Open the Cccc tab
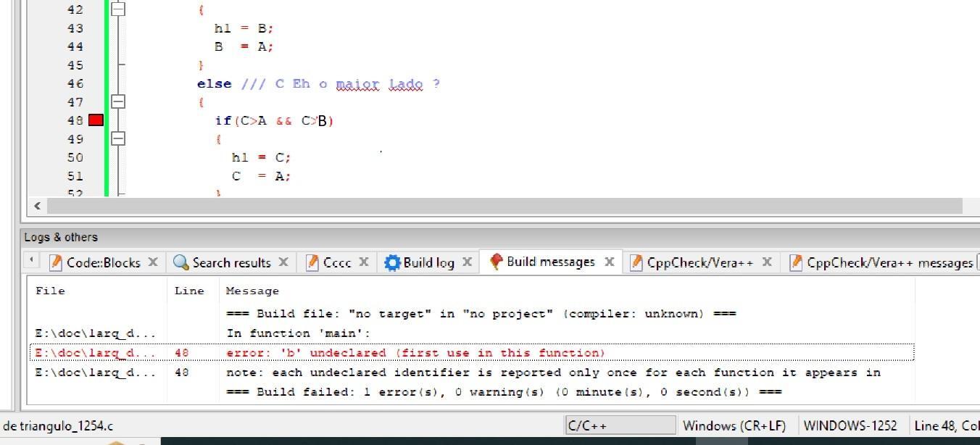980x445 pixels. pyautogui.click(x=329, y=262)
